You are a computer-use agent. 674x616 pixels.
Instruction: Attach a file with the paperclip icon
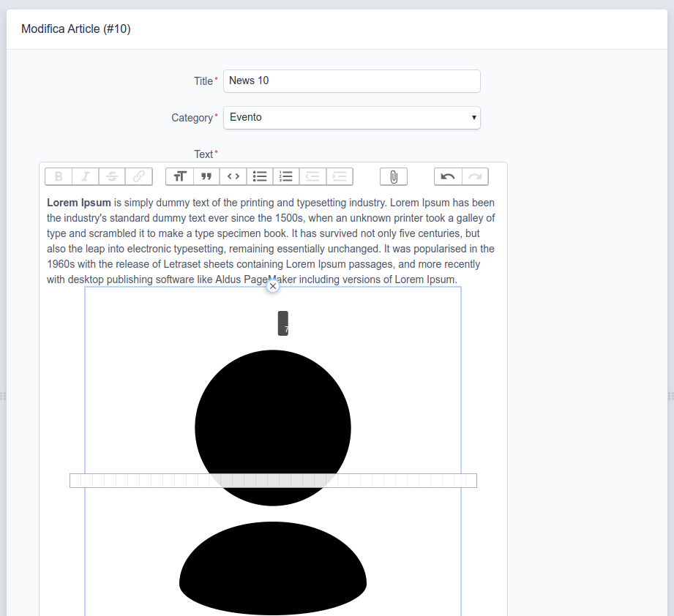coord(393,176)
